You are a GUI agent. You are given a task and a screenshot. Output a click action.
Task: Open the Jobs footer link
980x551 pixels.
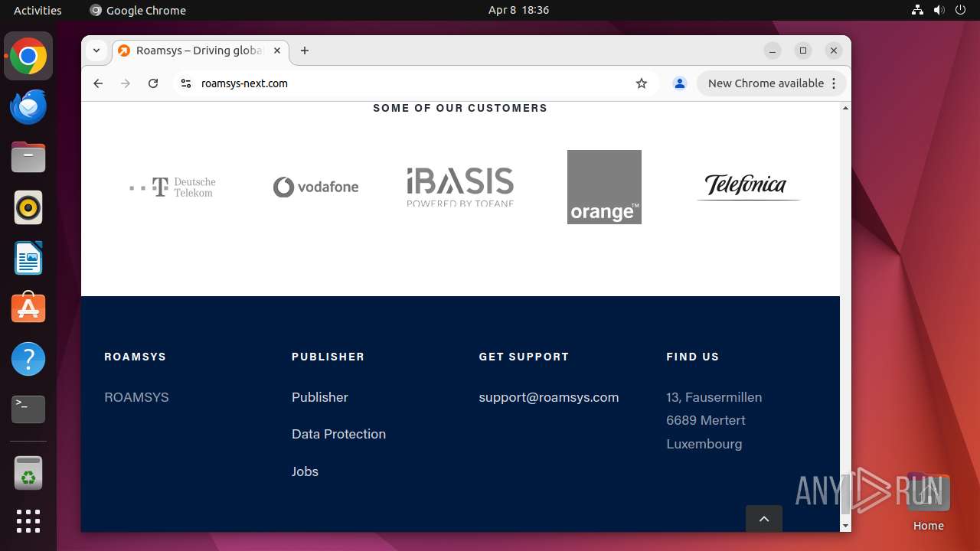305,471
